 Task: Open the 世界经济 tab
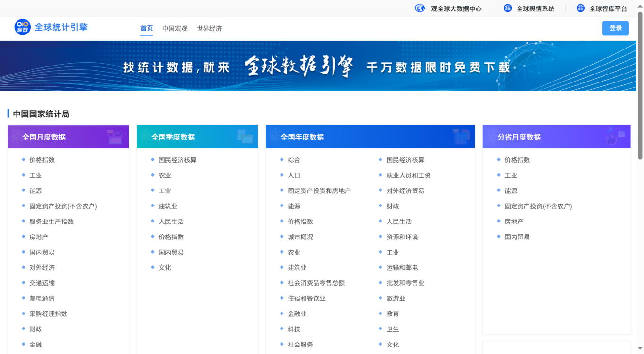(209, 29)
